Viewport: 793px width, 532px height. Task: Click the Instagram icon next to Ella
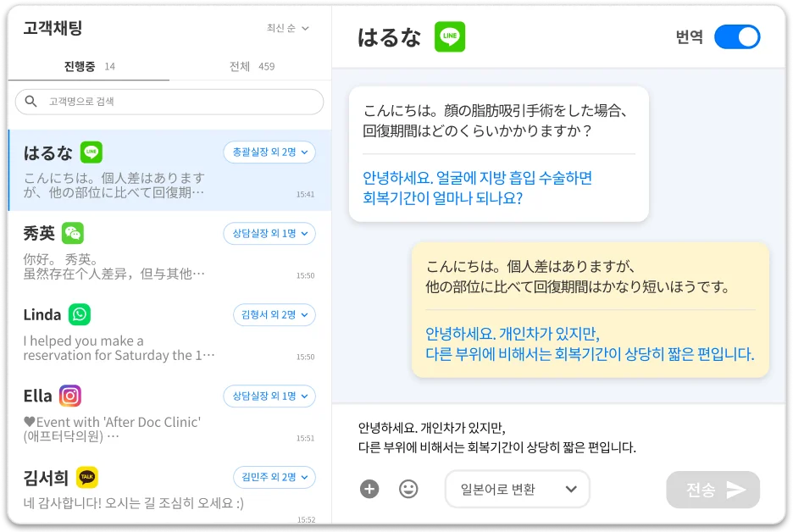point(70,396)
